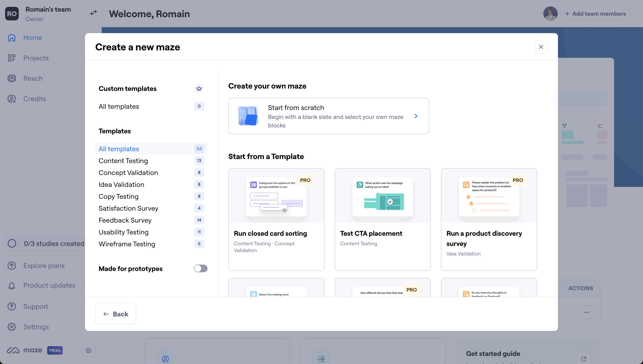Open Home in the sidebar

tap(33, 38)
